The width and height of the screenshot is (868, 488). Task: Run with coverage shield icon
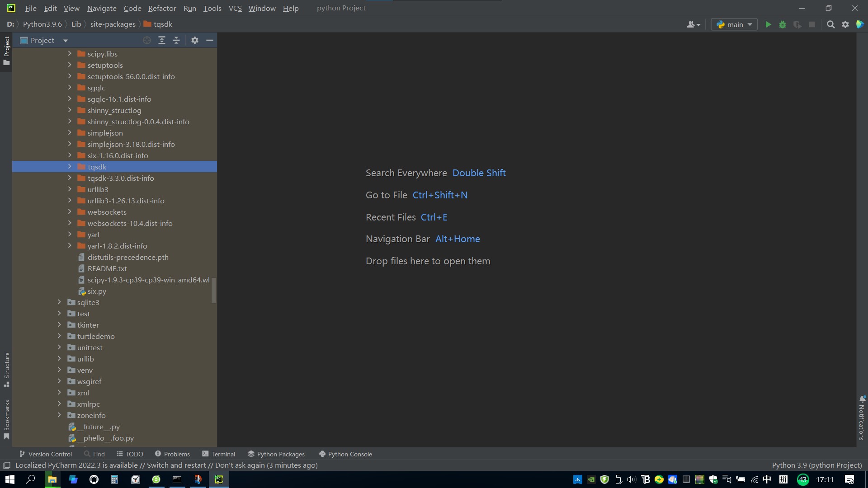click(797, 24)
